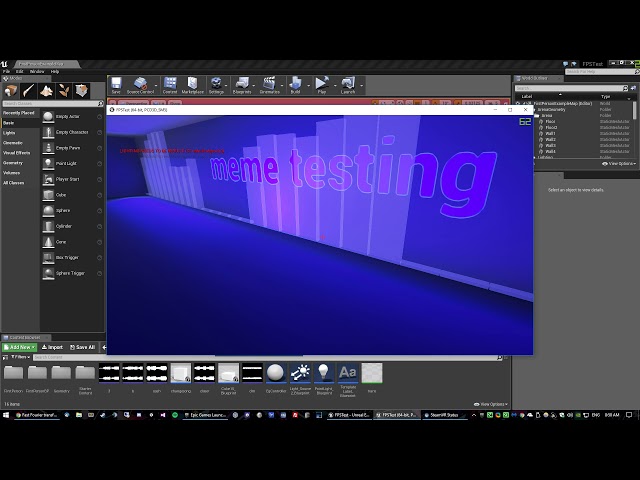Open the Blueprints toolbar icon
640x480 pixels.
(242, 85)
